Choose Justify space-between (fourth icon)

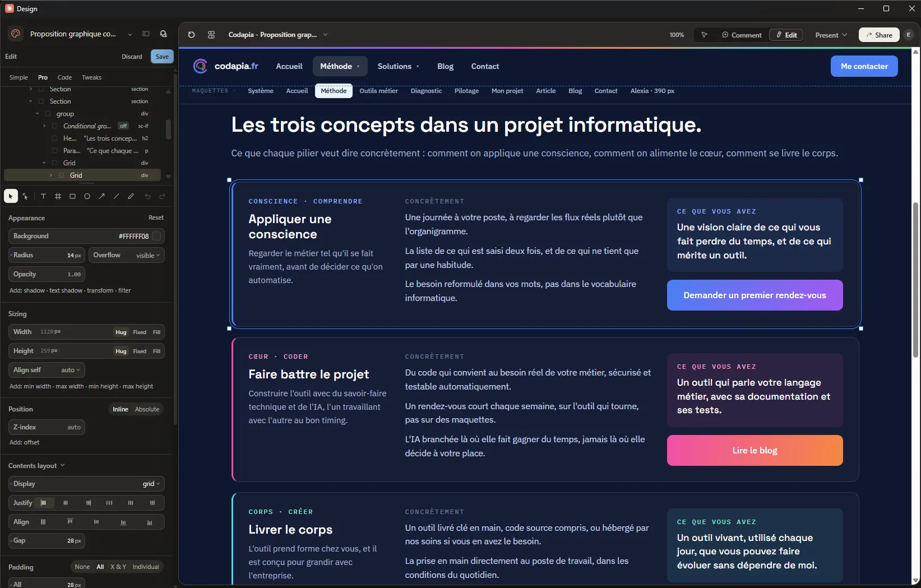click(109, 503)
